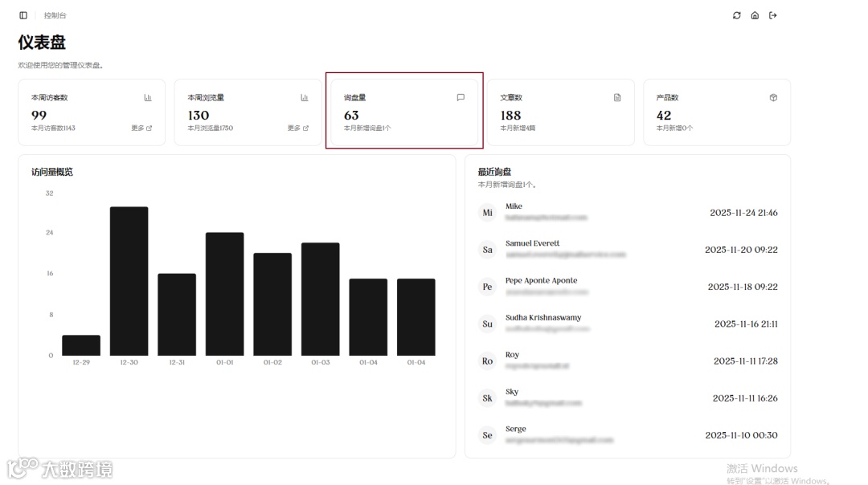Click box icon on 产品数 card
This screenshot has height=485, width=868.
pyautogui.click(x=773, y=97)
